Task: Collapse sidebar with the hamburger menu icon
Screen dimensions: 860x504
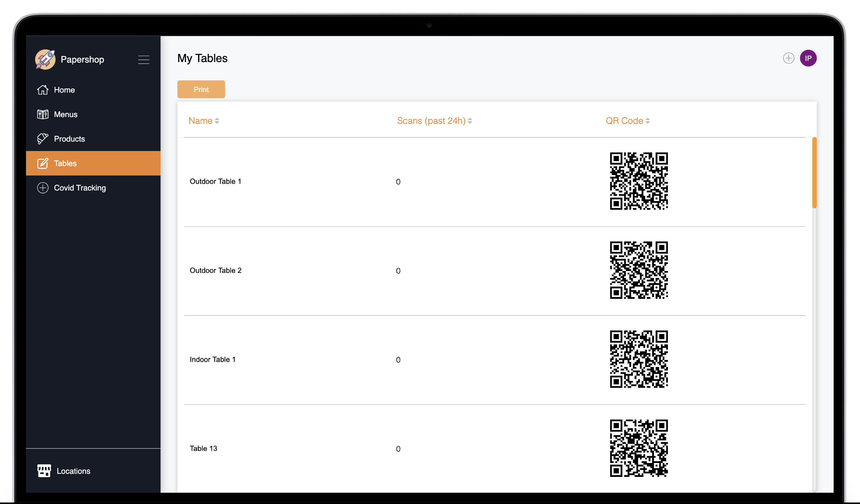Action: tap(144, 60)
